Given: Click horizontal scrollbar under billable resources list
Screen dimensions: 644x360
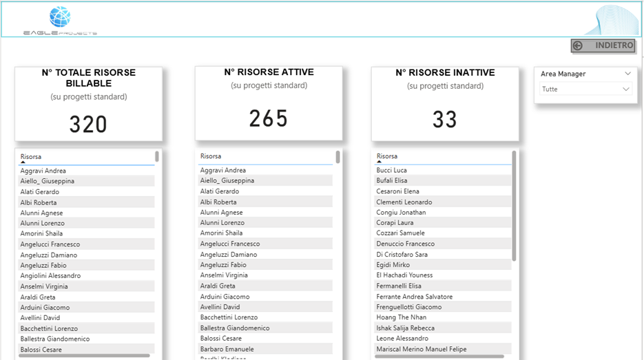Looking at the screenshot, I should pos(83,355).
